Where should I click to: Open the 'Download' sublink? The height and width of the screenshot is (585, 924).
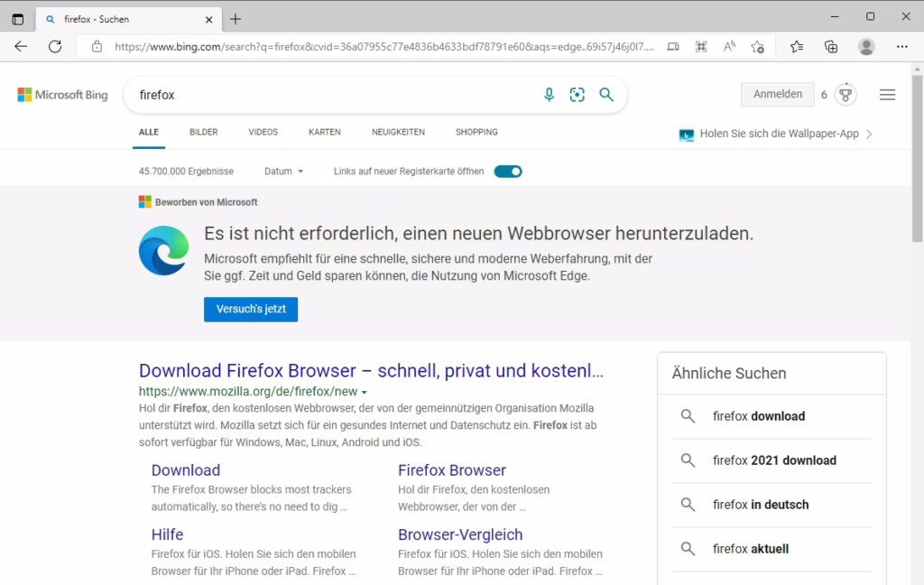point(186,470)
